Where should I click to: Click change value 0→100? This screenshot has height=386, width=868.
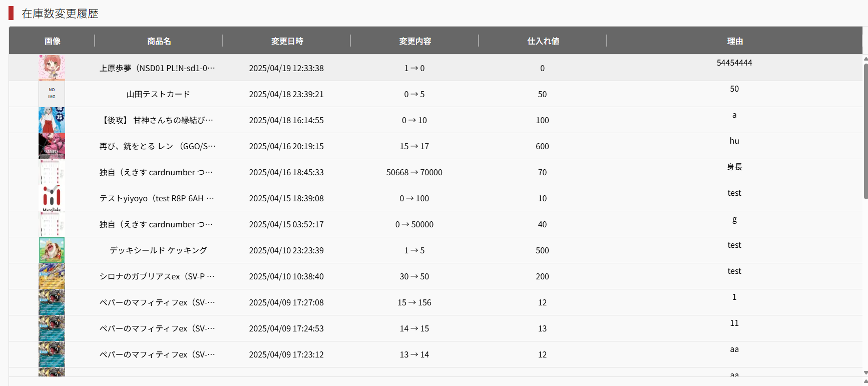[414, 198]
